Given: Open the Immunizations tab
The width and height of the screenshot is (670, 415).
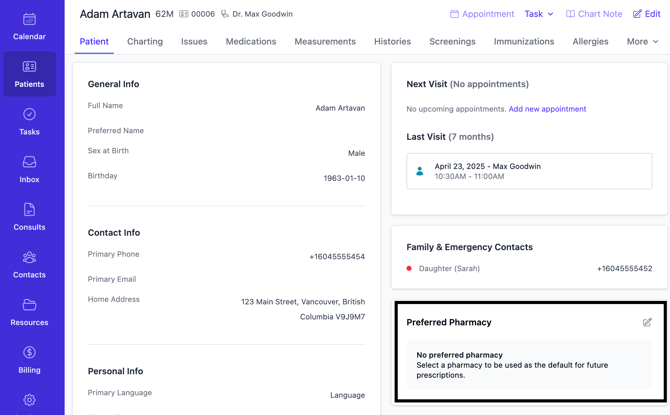Looking at the screenshot, I should [523, 42].
